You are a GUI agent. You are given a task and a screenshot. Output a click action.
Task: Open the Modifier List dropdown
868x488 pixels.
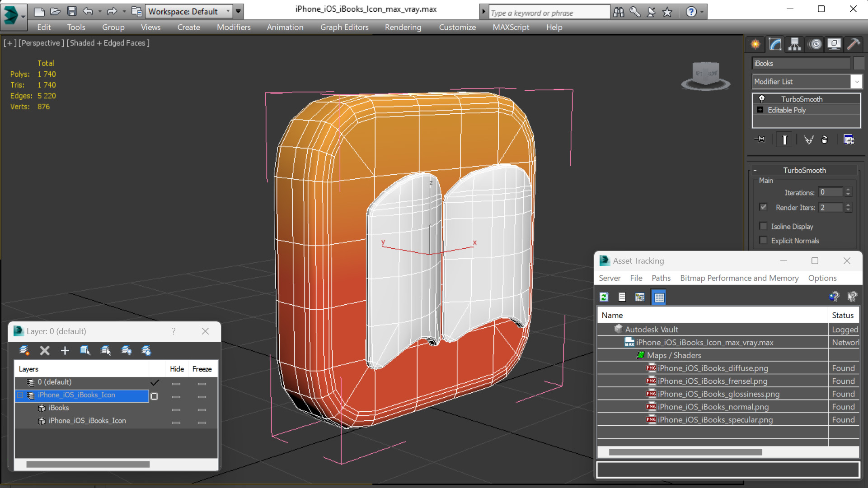(807, 81)
